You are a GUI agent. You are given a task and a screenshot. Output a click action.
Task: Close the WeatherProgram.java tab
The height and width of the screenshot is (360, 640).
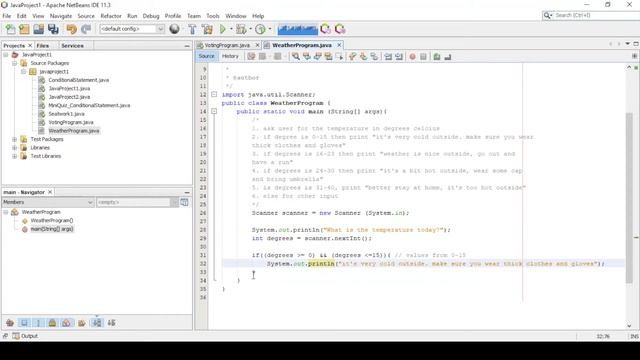coord(339,45)
